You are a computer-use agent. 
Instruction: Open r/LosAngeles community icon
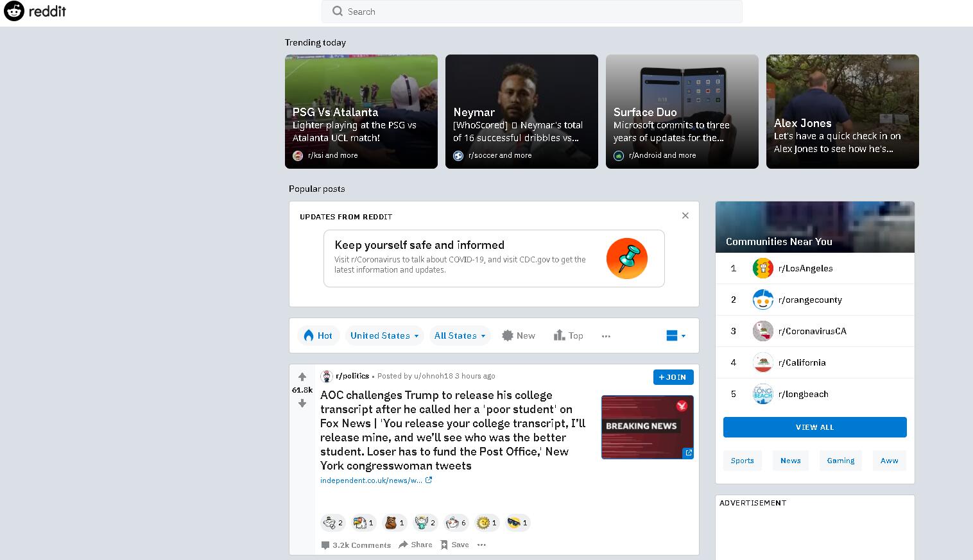pyautogui.click(x=763, y=268)
